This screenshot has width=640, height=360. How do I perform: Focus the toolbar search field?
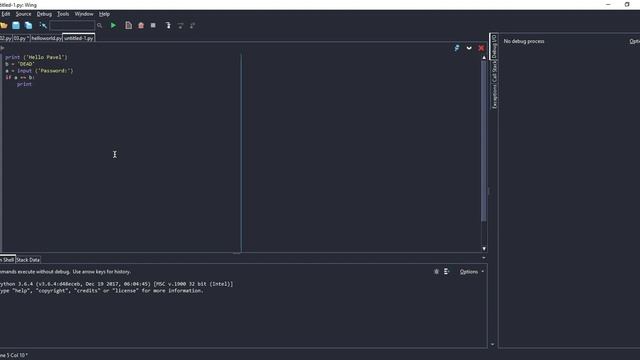72,25
